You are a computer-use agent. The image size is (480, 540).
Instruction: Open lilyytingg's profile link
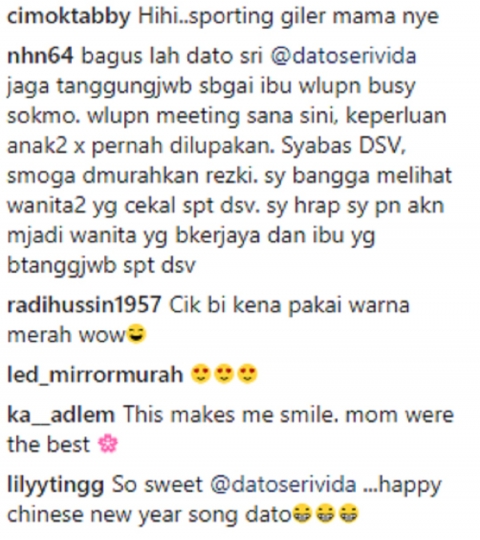point(55,485)
